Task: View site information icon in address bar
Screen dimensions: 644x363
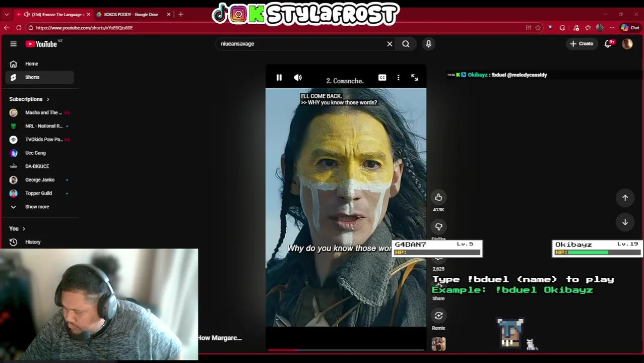Action: (x=31, y=28)
